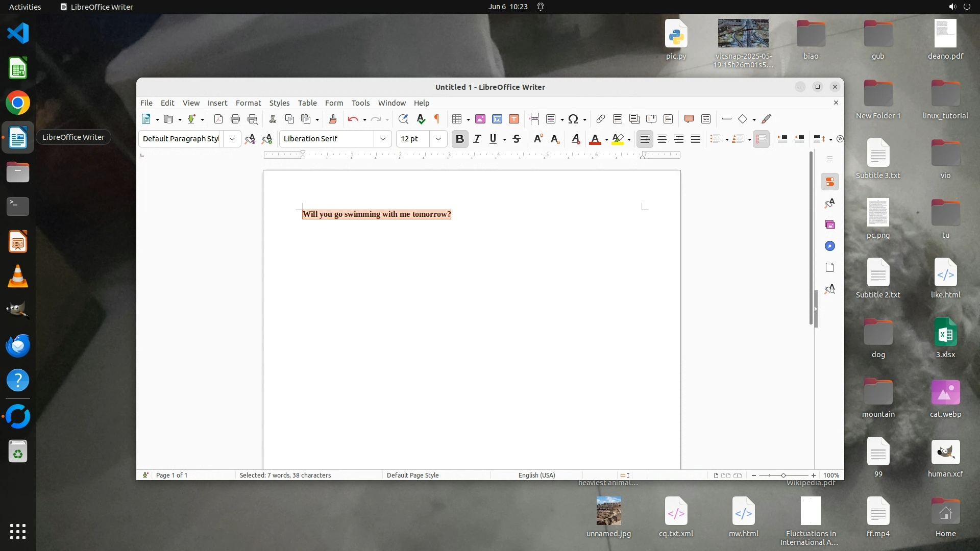The image size is (980, 551).
Task: Expand the font name dropdown
Action: tap(383, 139)
